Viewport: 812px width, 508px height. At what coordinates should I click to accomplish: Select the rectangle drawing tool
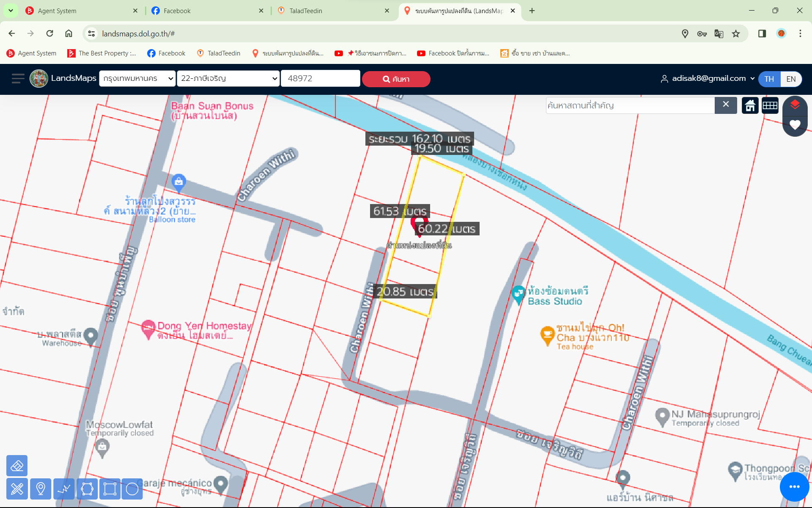pyautogui.click(x=110, y=489)
